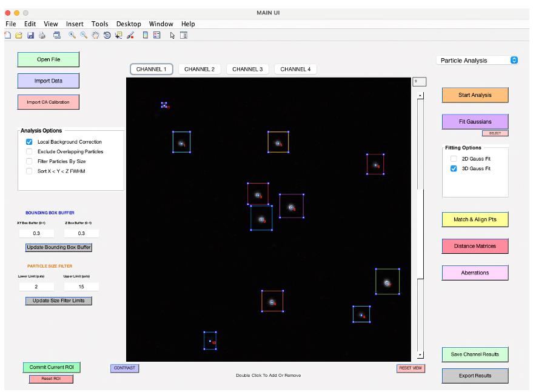Viewport: 533px width, 392px height.
Task: Click the vertical slice slider thumb
Action: (x=420, y=234)
